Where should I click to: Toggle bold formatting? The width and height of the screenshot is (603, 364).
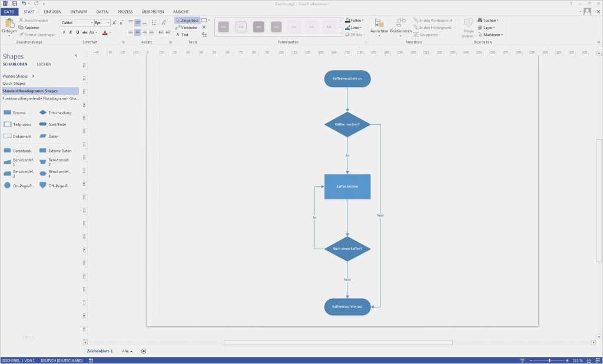[x=64, y=32]
